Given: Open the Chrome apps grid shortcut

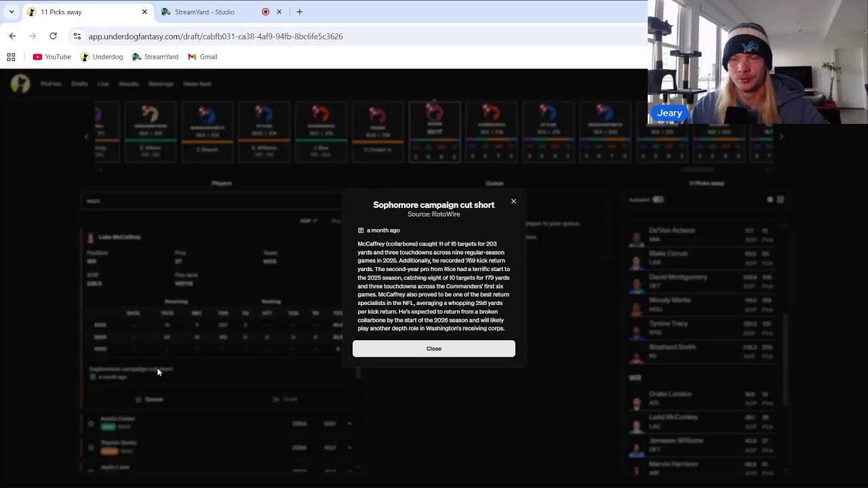Looking at the screenshot, I should coord(11,57).
